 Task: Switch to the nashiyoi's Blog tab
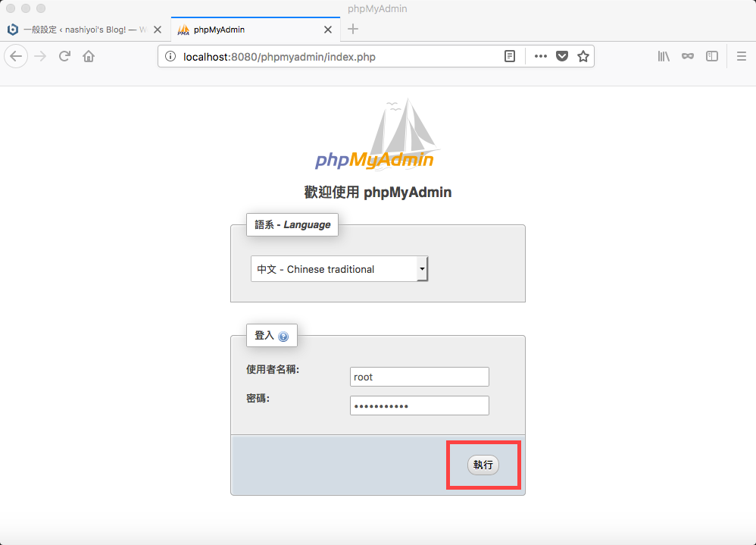coord(85,30)
